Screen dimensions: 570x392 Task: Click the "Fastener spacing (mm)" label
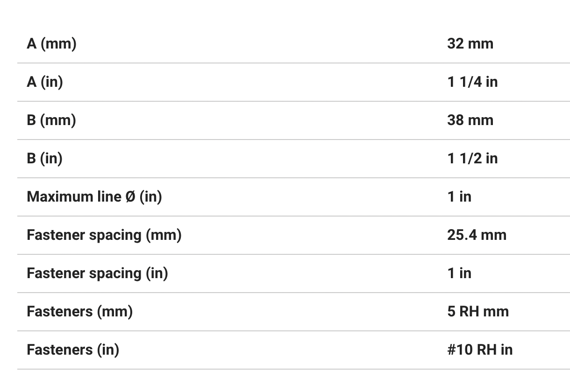pos(104,235)
